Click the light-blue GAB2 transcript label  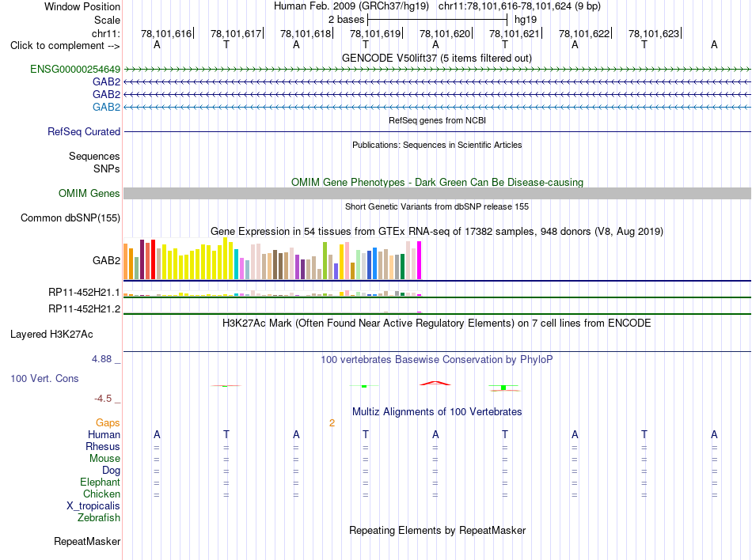pos(107,107)
